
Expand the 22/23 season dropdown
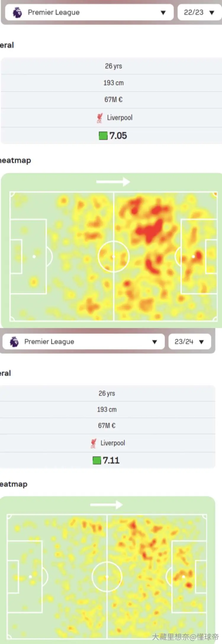click(x=200, y=12)
